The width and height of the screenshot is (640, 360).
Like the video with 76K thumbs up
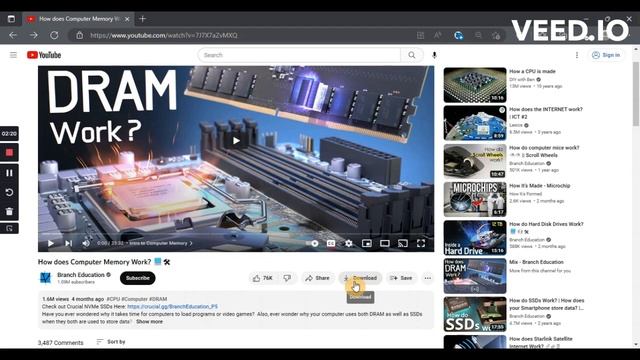[x=262, y=278]
